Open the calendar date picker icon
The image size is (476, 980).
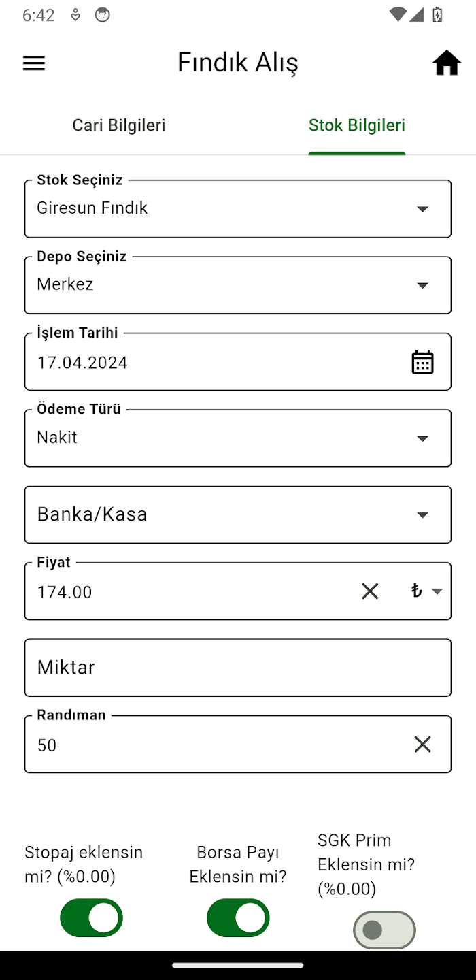422,362
